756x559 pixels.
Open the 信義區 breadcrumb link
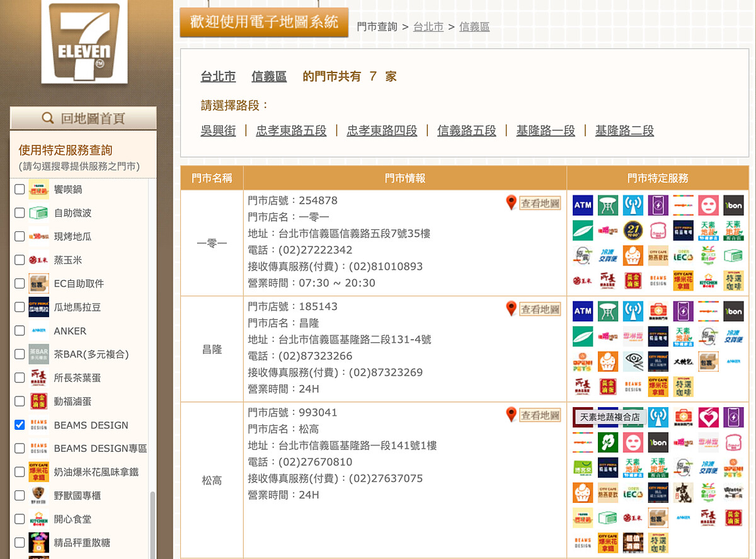coord(474,26)
